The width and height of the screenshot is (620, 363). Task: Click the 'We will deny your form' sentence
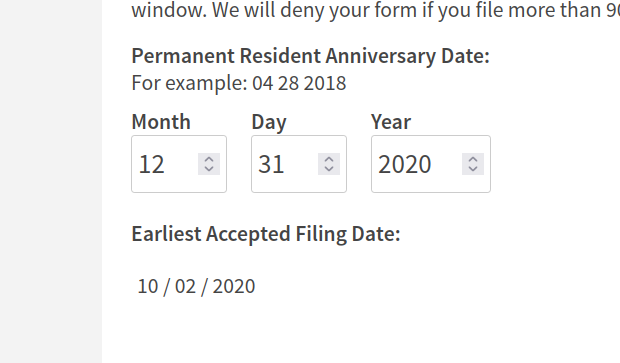(x=416, y=10)
